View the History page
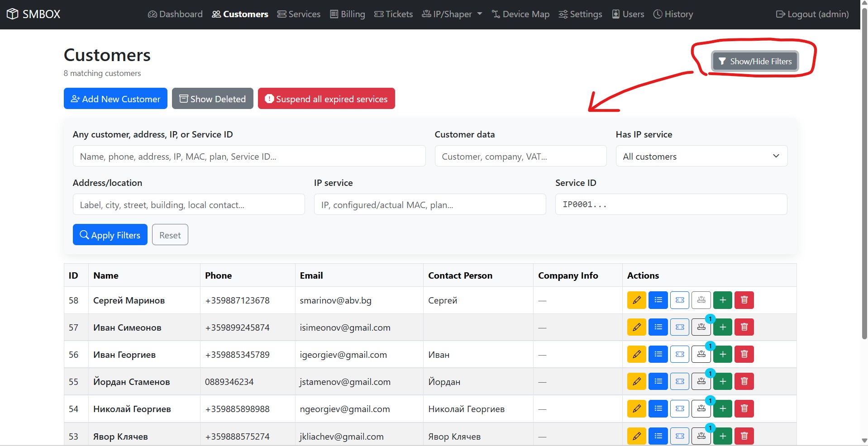Screen dimensions: 868x446 coord(673,14)
